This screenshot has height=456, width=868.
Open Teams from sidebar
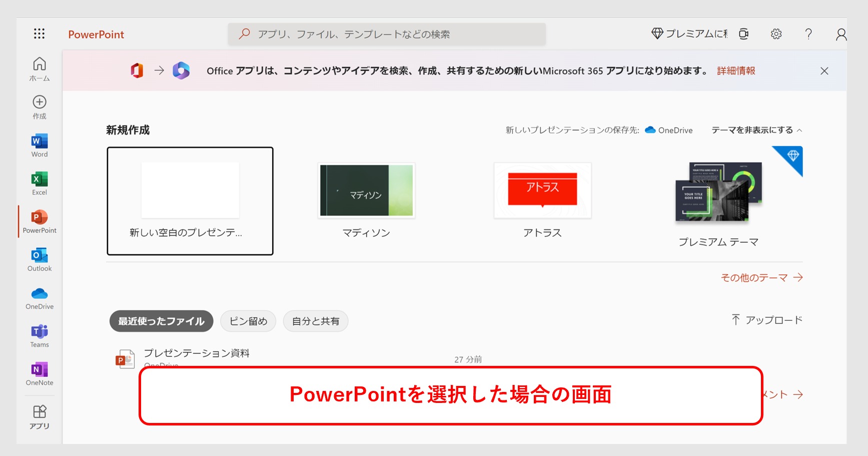[40, 336]
